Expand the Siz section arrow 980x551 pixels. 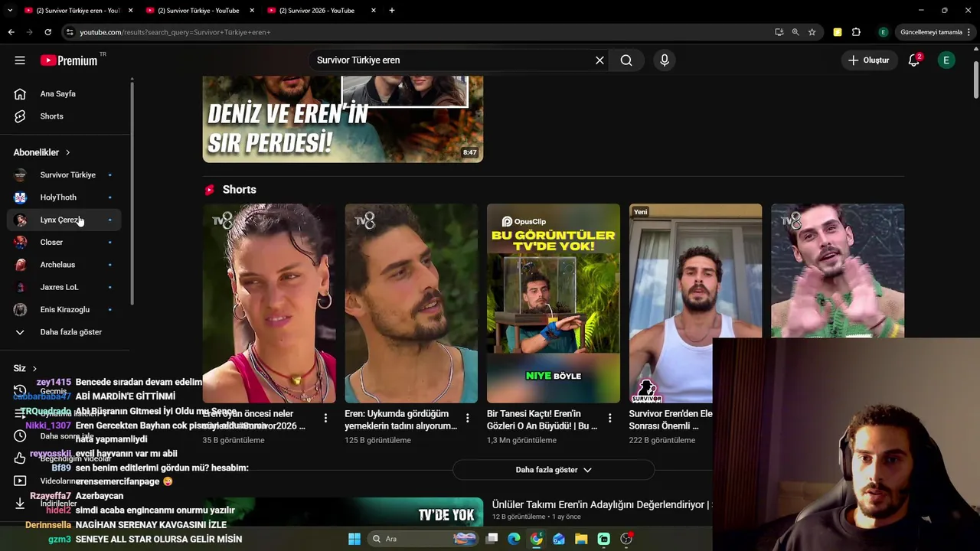[x=34, y=369]
